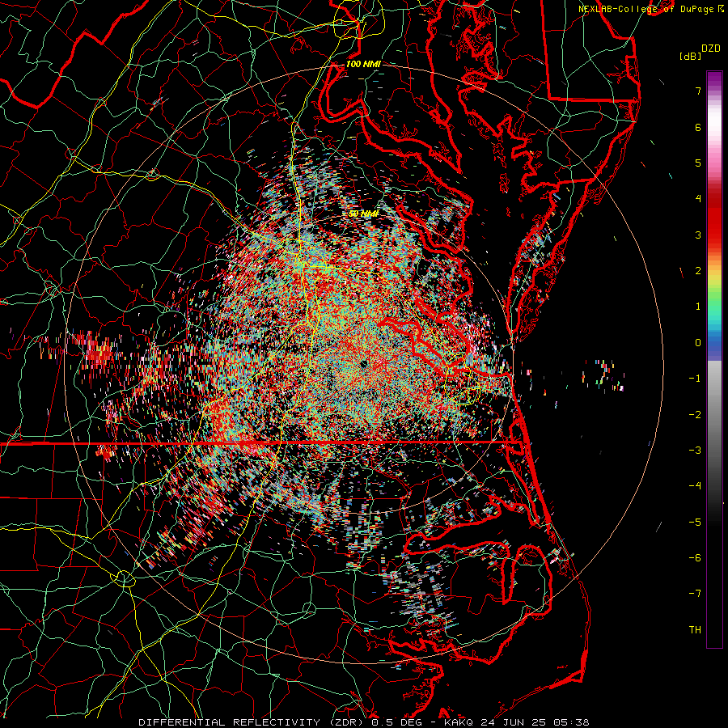Viewport: 728px width, 728px height.
Task: Click the "KAKQ" station identifier in the caption
Action: (x=459, y=722)
